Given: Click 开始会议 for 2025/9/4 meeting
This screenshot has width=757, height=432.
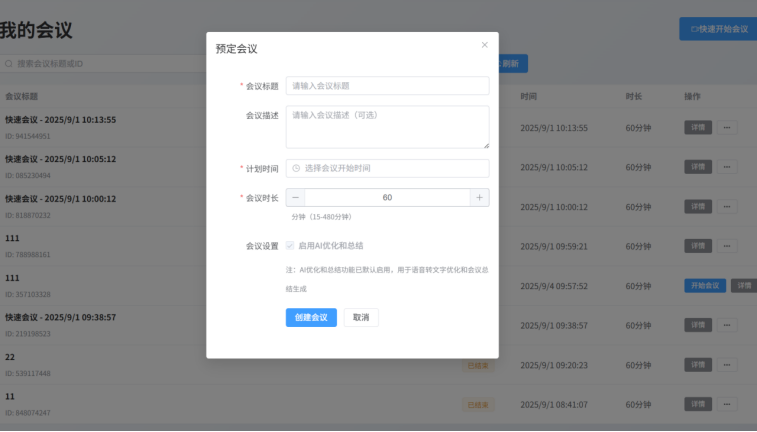Looking at the screenshot, I should click(705, 286).
